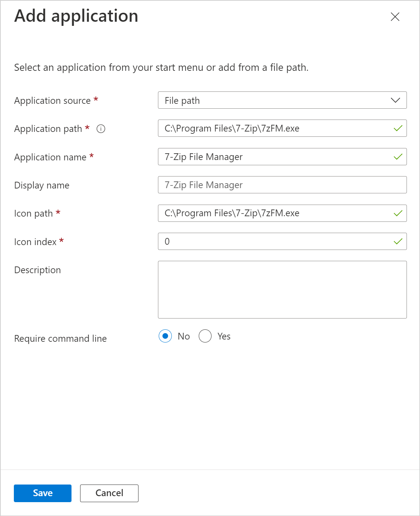Click the Cancel button
Screen dimensions: 420x516
tap(109, 493)
